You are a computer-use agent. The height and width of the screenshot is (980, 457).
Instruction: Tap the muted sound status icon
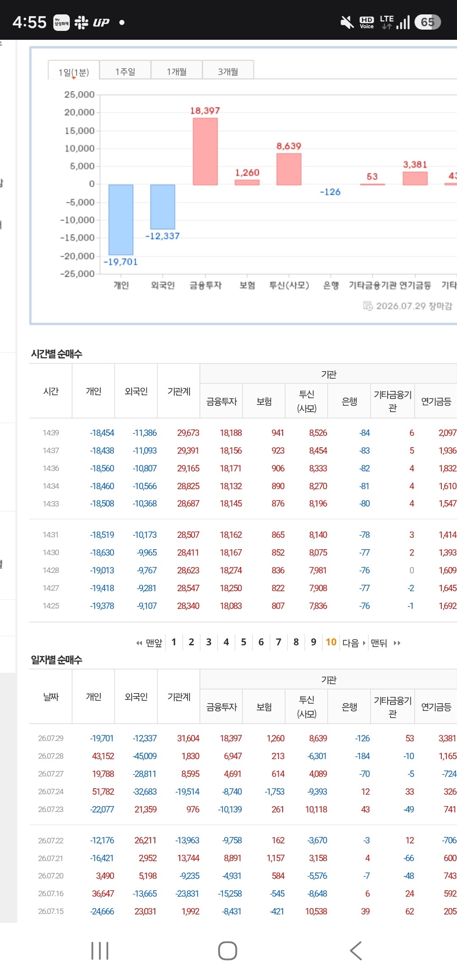coord(347,22)
